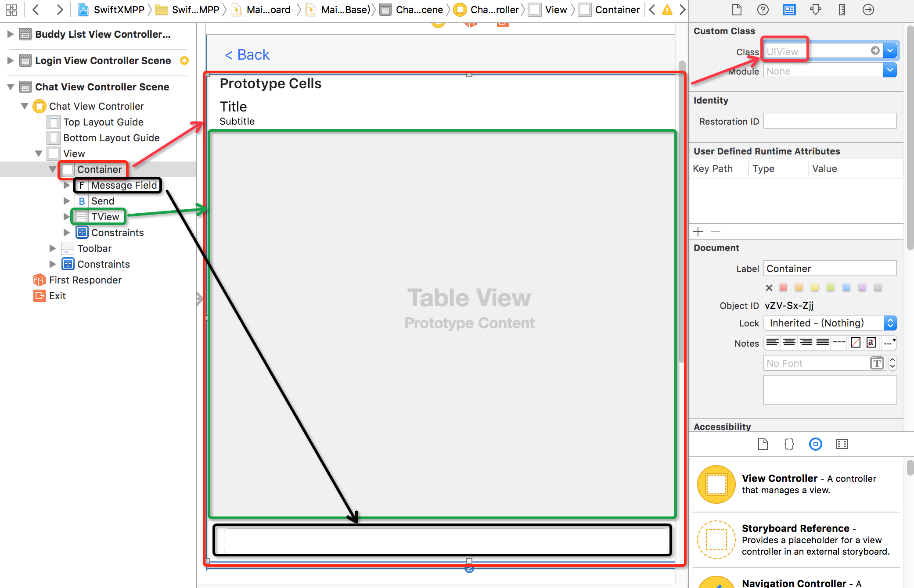The width and height of the screenshot is (914, 588).
Task: Add a user defined runtime attribute
Action: point(698,232)
